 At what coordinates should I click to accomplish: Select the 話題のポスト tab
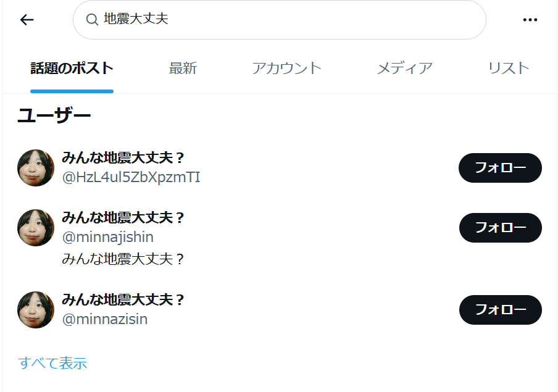[x=72, y=68]
